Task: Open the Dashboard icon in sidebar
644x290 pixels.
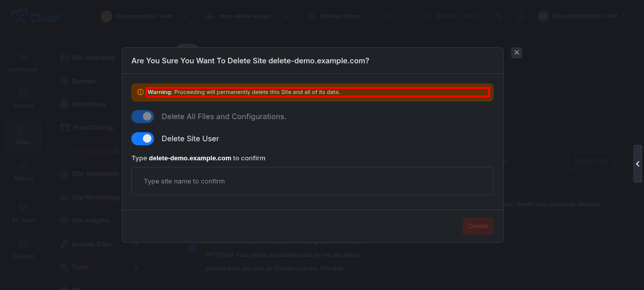Action: point(23,58)
